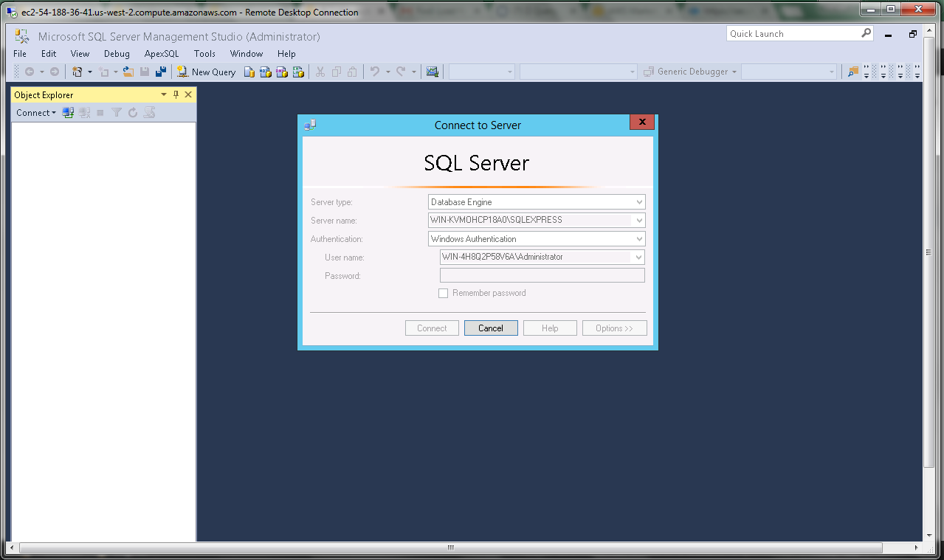Open the Connect dropdown in Object Explorer
The width and height of the screenshot is (944, 560).
pos(36,113)
